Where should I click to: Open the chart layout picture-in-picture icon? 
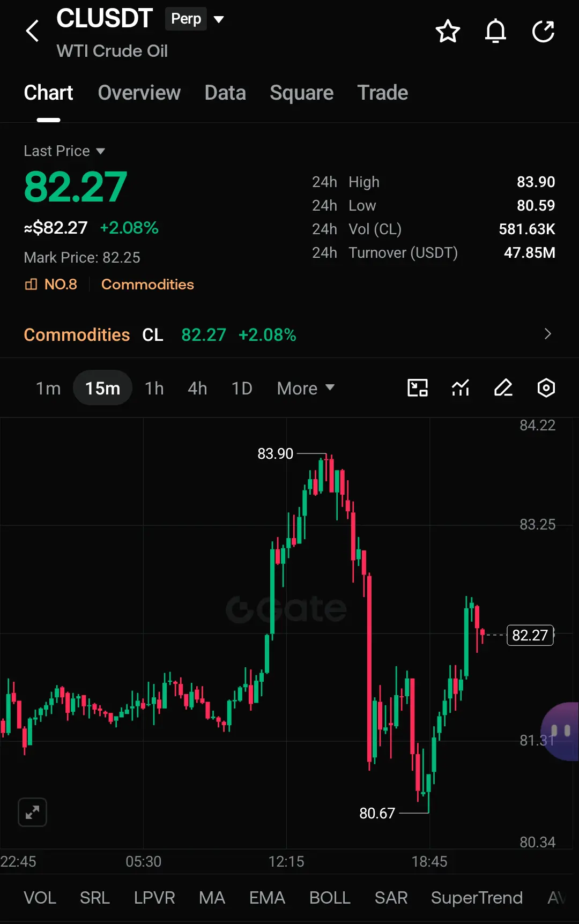point(418,388)
